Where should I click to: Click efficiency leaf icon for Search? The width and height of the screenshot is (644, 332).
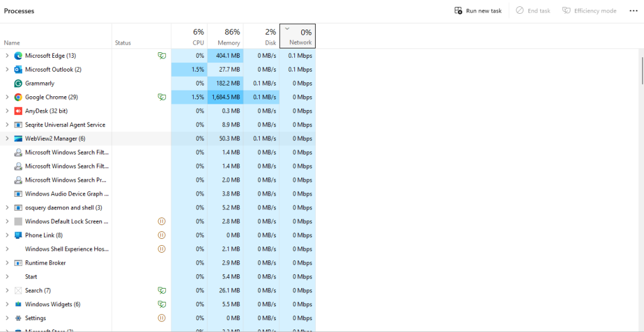pos(162,290)
